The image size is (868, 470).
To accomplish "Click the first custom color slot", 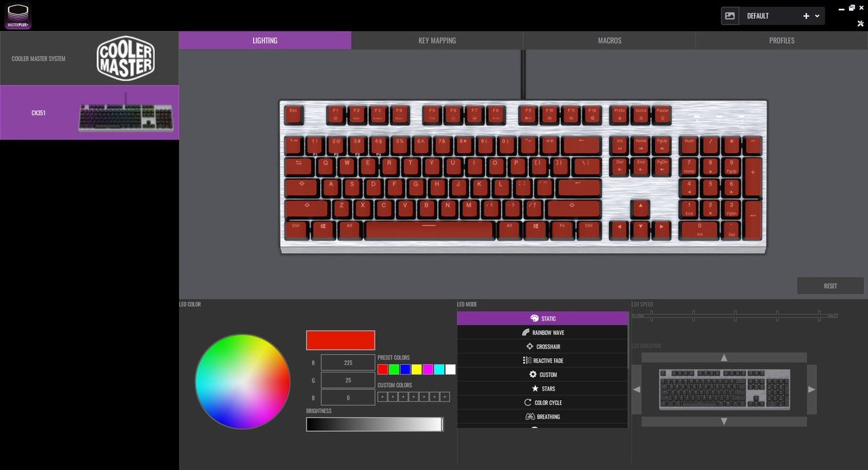I will click(382, 397).
